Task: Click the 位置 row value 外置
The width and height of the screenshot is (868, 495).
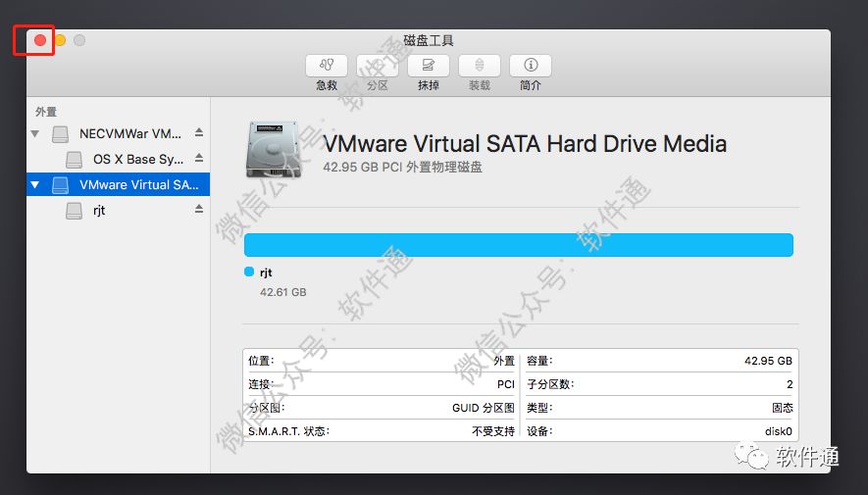Action: pyautogui.click(x=504, y=361)
